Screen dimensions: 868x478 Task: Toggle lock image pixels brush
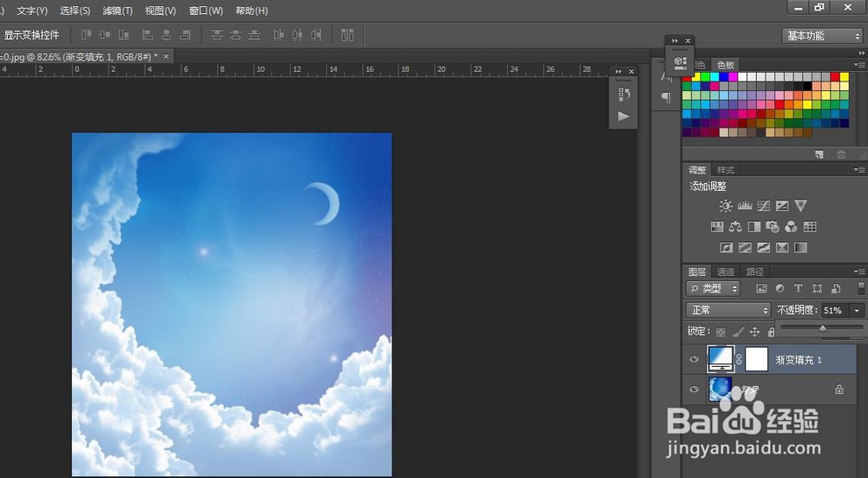point(738,332)
